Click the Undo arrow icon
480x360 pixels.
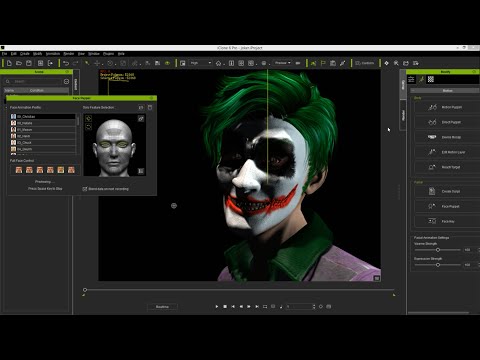tap(66, 63)
